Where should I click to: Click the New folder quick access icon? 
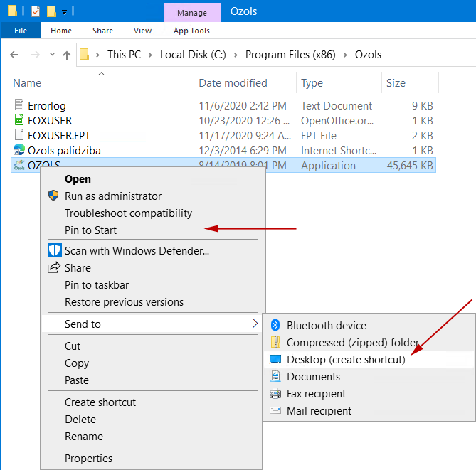[51, 11]
